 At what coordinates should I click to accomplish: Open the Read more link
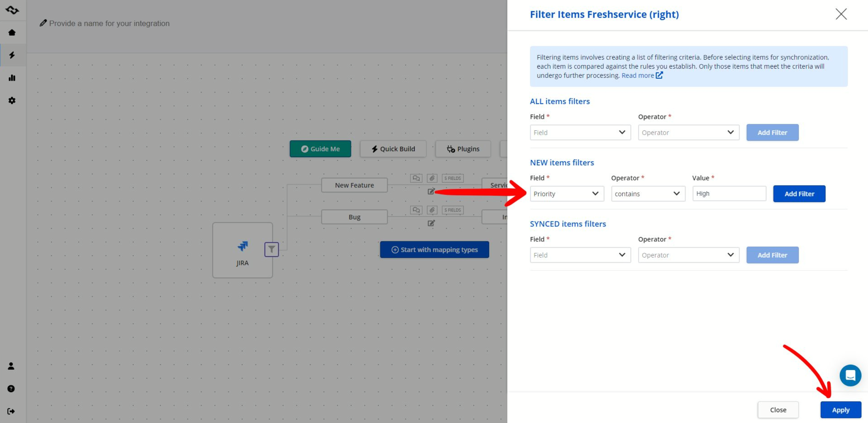pyautogui.click(x=637, y=76)
